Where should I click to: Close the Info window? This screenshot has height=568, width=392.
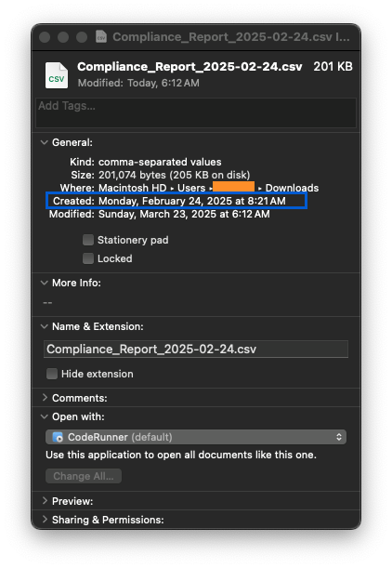(x=45, y=37)
